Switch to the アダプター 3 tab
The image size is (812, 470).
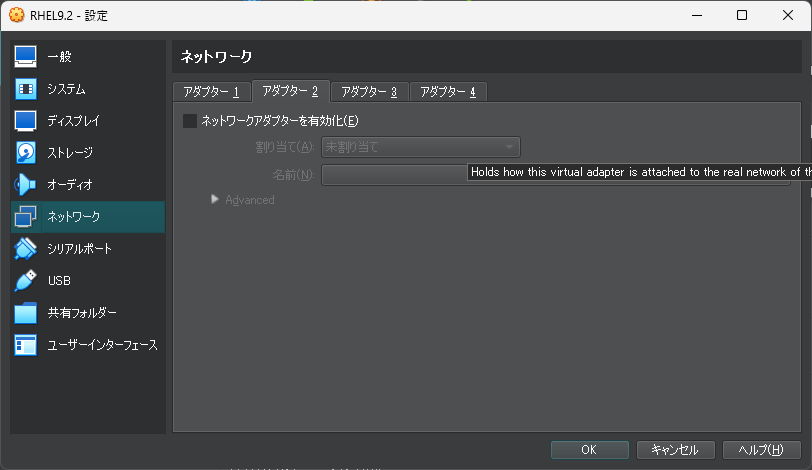[369, 92]
